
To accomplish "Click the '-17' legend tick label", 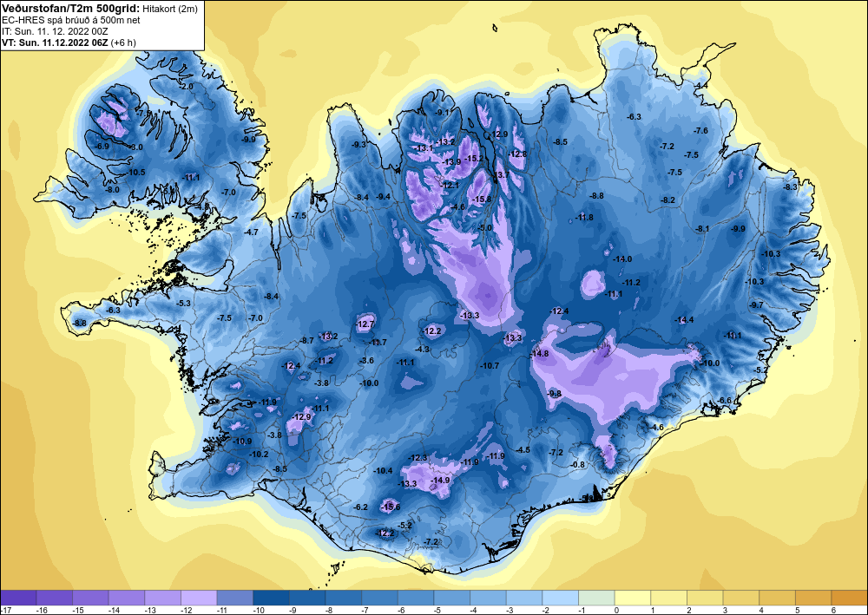I will [x=5, y=610].
